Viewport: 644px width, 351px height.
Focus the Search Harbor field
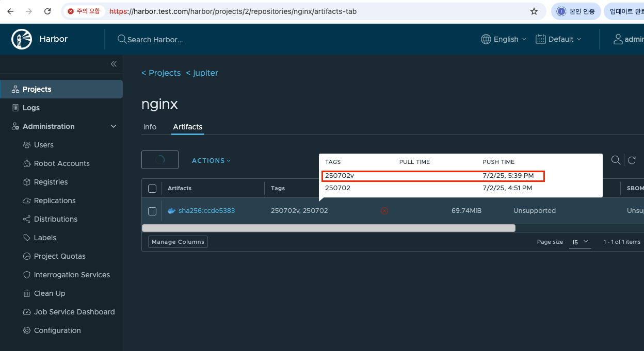point(155,40)
